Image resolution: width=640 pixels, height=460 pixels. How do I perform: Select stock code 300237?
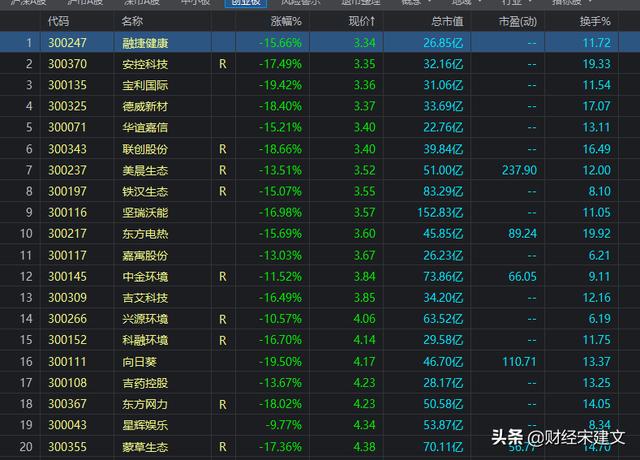67,170
